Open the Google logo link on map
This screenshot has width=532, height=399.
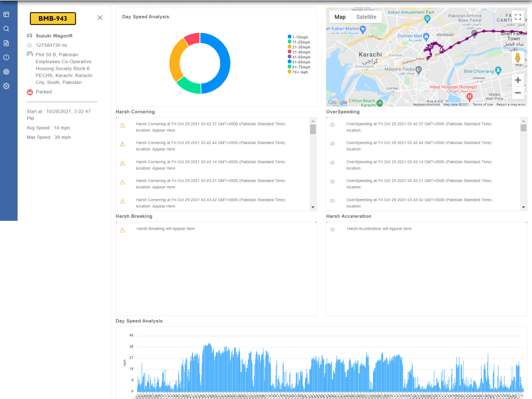pos(338,102)
